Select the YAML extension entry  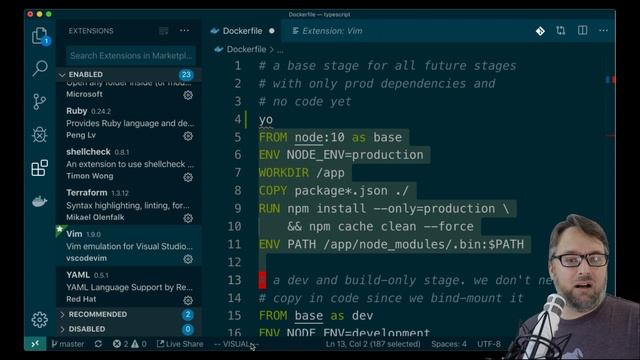[x=129, y=287]
